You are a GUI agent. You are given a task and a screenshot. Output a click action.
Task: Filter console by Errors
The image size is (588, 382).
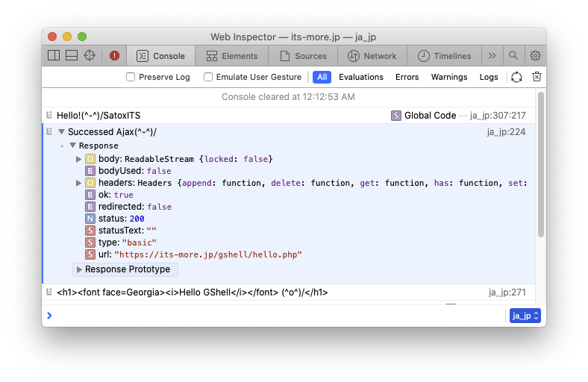[x=407, y=77]
